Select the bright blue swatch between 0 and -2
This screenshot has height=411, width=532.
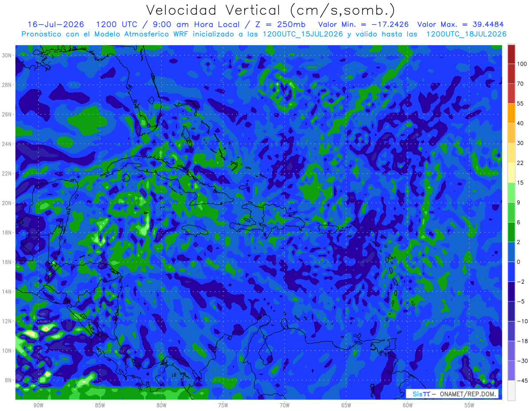(511, 271)
